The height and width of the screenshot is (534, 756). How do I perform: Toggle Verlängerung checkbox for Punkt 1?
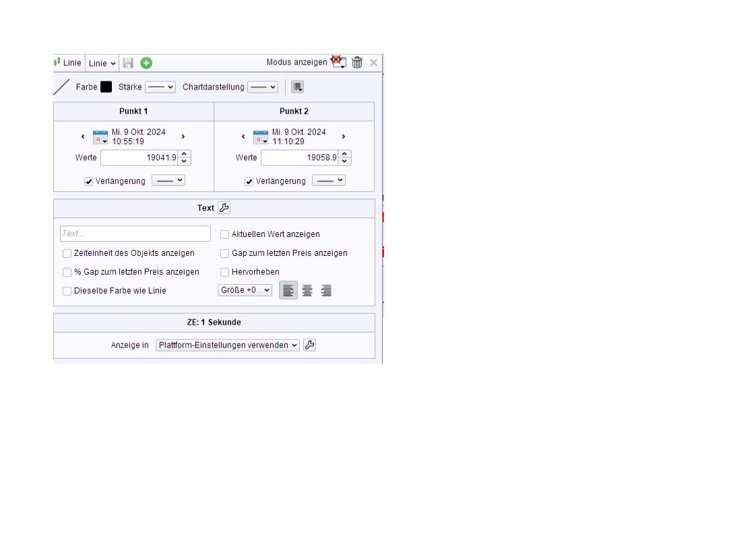coord(89,181)
